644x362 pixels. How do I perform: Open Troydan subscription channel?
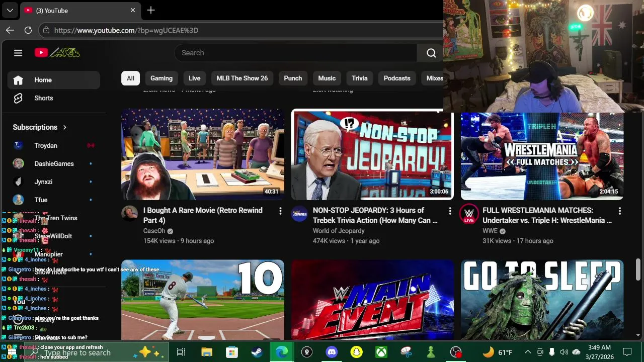click(53, 145)
